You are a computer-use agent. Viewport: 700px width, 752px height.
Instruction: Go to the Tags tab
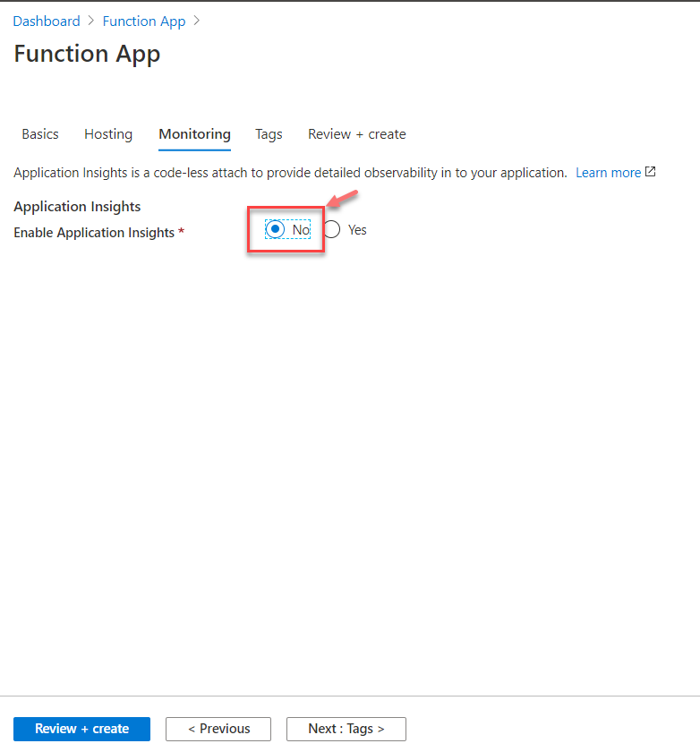[269, 134]
